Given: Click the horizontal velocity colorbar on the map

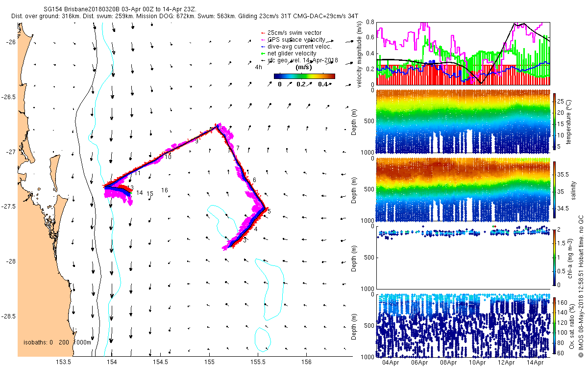Looking at the screenshot, I should point(304,76).
